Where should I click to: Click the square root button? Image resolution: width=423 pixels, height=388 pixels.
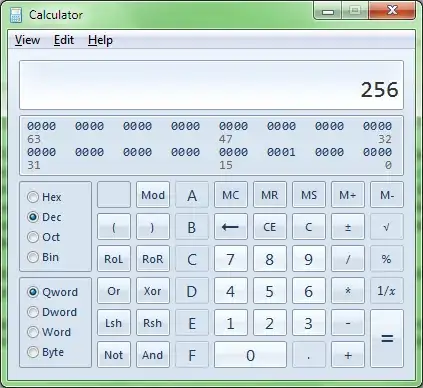[387, 227]
